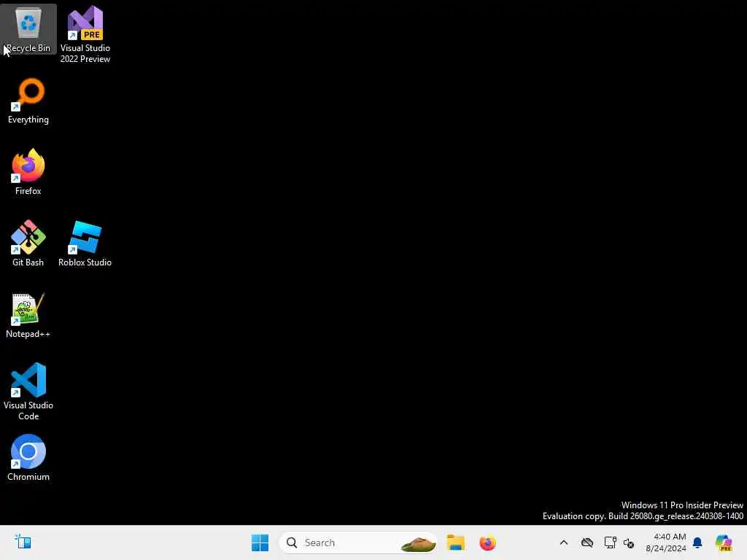Open the notification bell
This screenshot has width=747, height=560.
(697, 542)
